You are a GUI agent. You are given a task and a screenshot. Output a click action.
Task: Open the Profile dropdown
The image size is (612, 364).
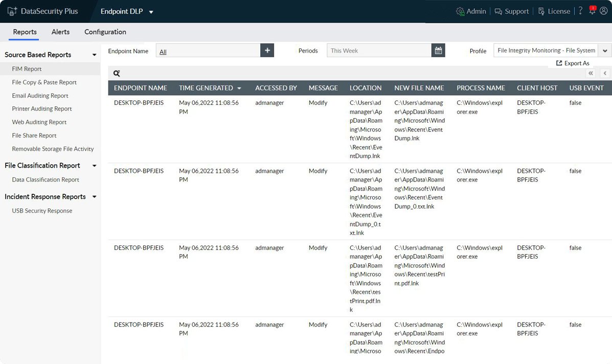[605, 51]
